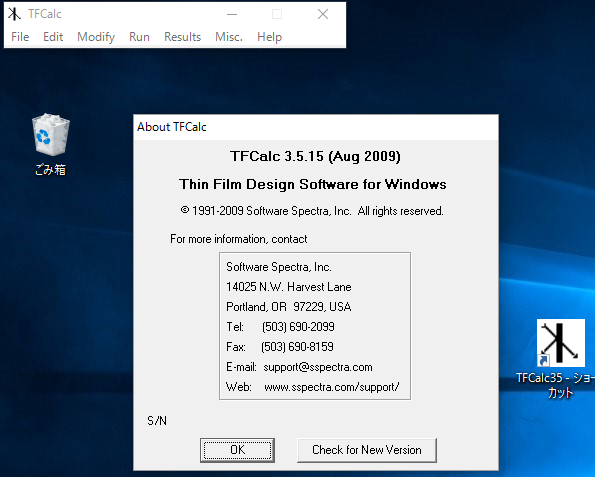This screenshot has height=477, width=595.
Task: Close the TFCalc main window
Action: [323, 14]
